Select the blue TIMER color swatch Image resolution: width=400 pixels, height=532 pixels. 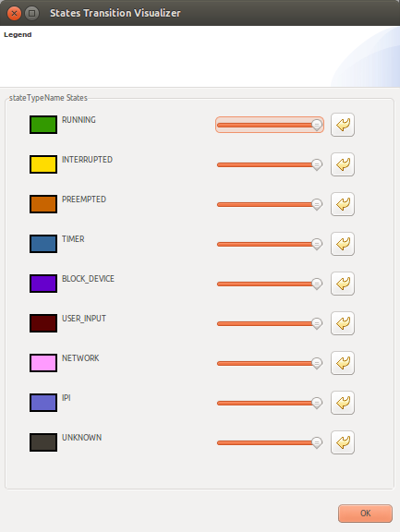pyautogui.click(x=43, y=244)
